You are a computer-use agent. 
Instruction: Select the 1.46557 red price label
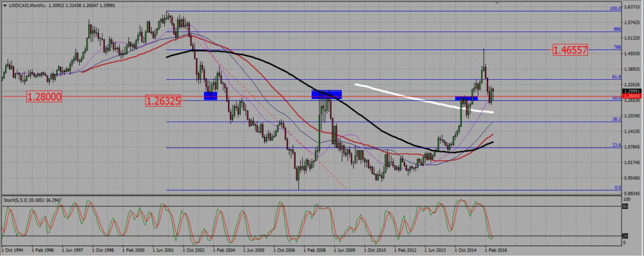[571, 50]
